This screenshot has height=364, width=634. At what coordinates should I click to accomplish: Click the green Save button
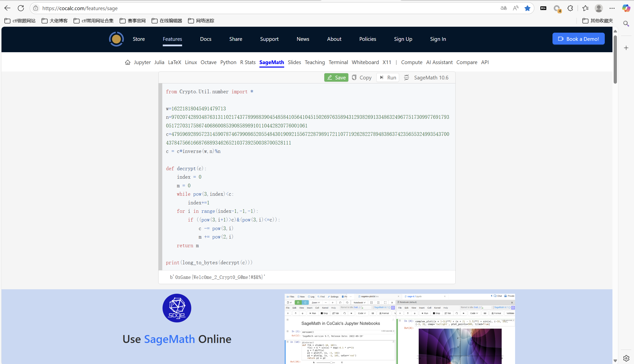[x=336, y=77]
